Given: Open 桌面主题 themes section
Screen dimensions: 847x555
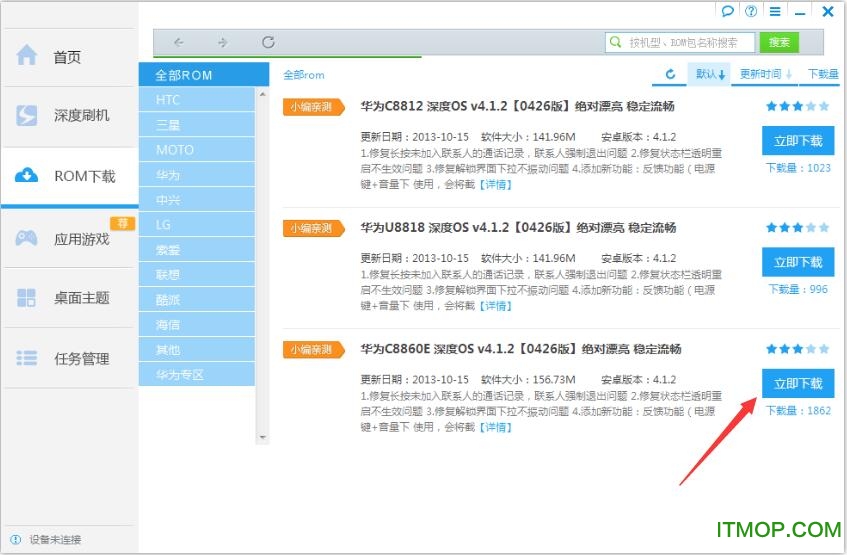Looking at the screenshot, I should [x=69, y=297].
